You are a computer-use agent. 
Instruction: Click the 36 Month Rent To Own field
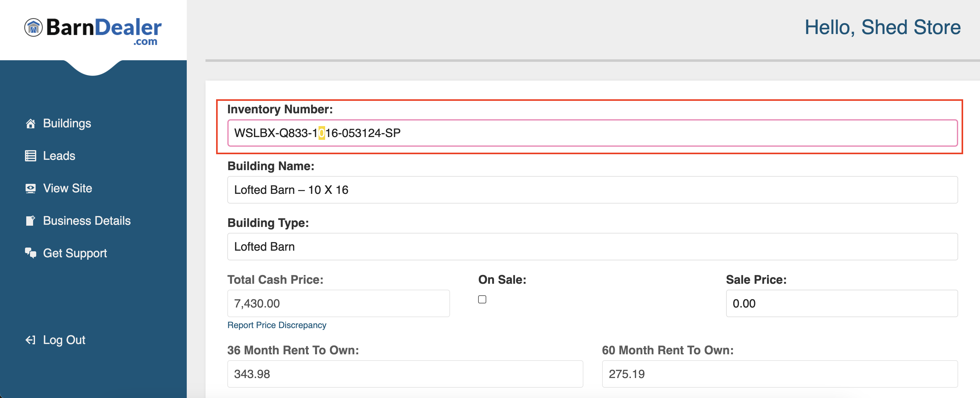point(405,374)
